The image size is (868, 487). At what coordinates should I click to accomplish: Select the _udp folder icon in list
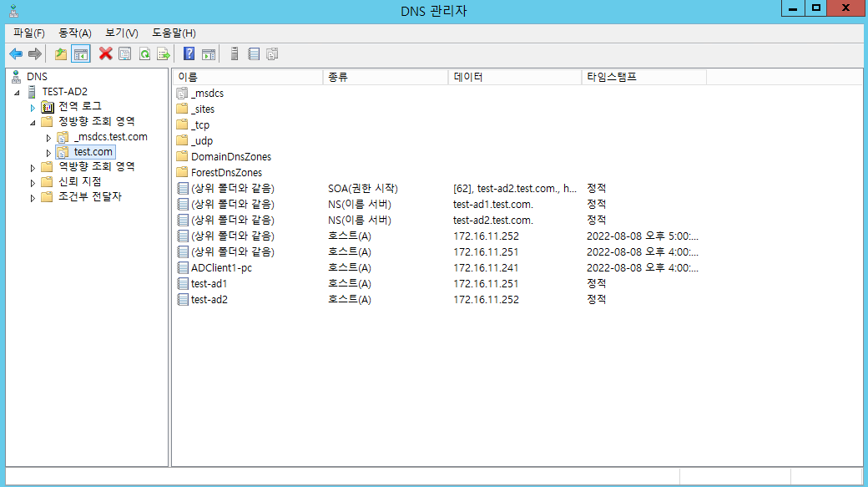pos(182,140)
